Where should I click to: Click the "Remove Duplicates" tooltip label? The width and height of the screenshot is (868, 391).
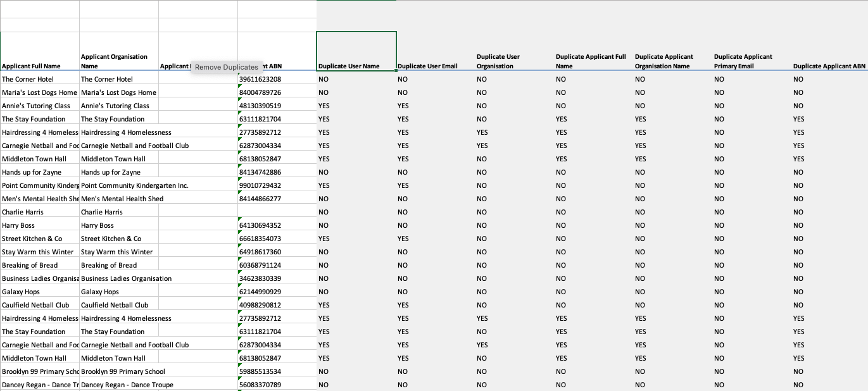[226, 67]
